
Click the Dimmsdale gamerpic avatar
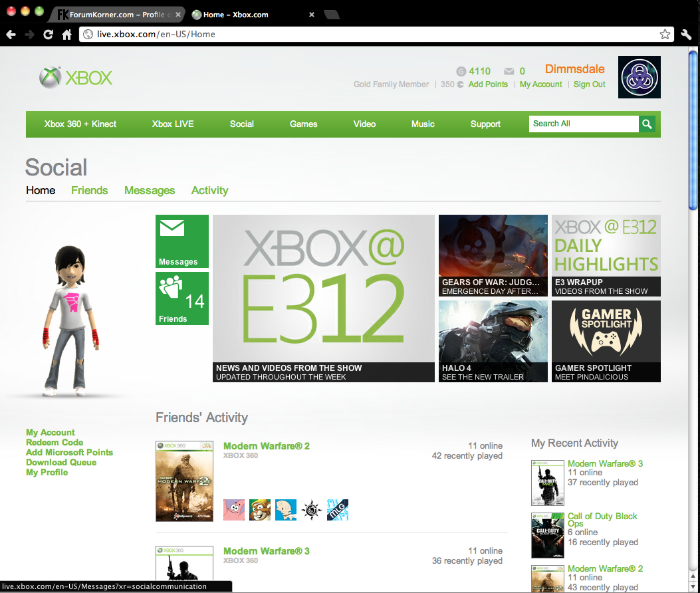click(640, 77)
